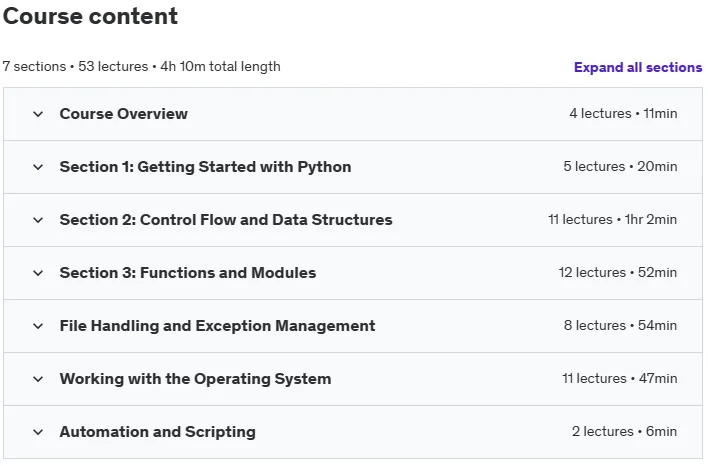Expand all sections of the course
This screenshot has width=708, height=466.
click(x=638, y=67)
